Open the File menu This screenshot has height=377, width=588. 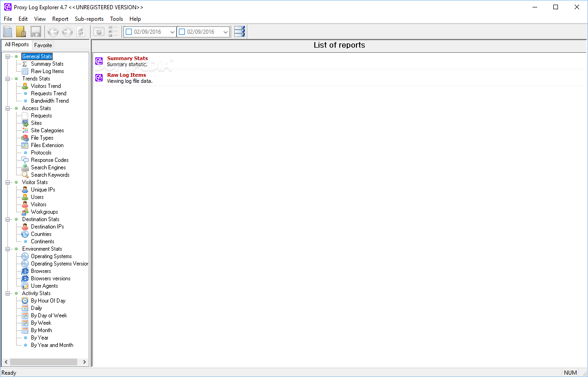pos(8,19)
